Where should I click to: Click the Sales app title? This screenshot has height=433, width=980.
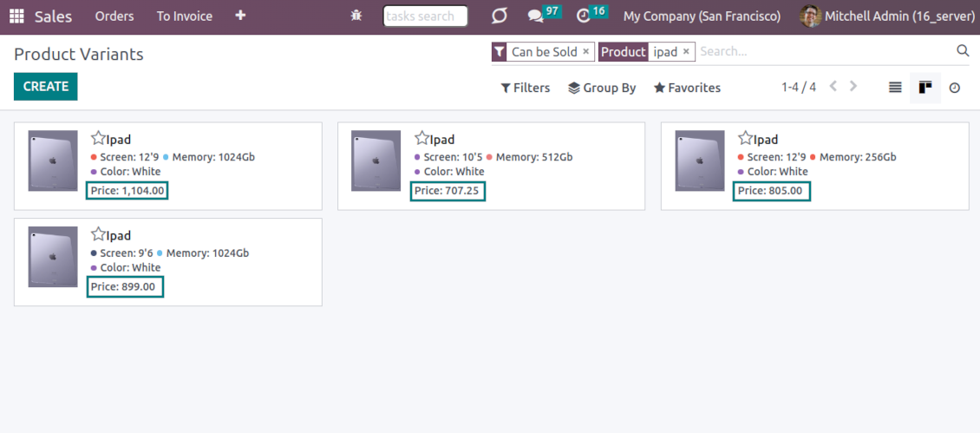(53, 16)
